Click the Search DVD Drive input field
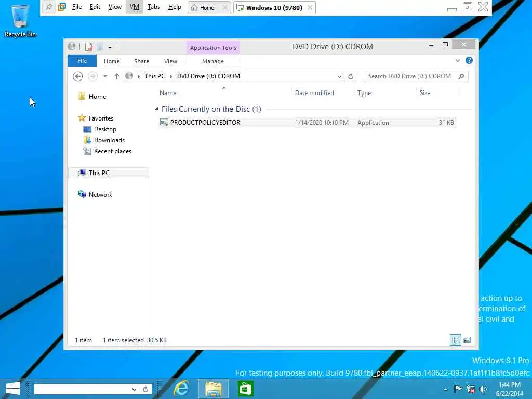The width and height of the screenshot is (532, 399). [410, 76]
